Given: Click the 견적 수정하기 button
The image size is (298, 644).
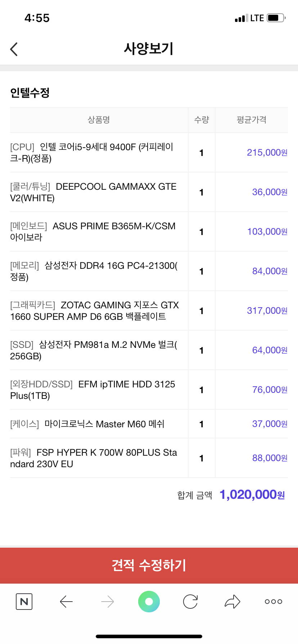Looking at the screenshot, I should [149, 565].
